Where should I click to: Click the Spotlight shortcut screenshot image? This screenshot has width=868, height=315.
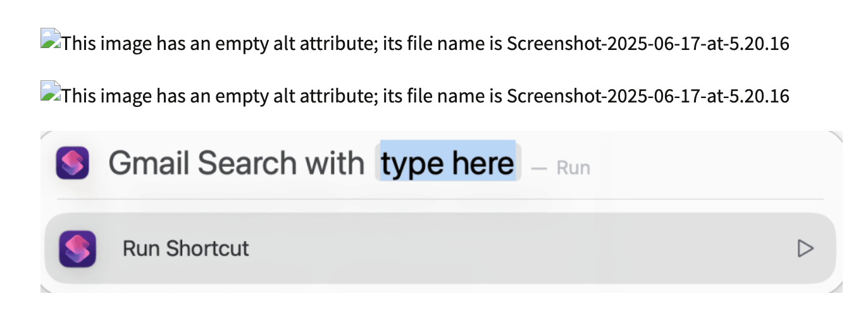[x=441, y=211]
